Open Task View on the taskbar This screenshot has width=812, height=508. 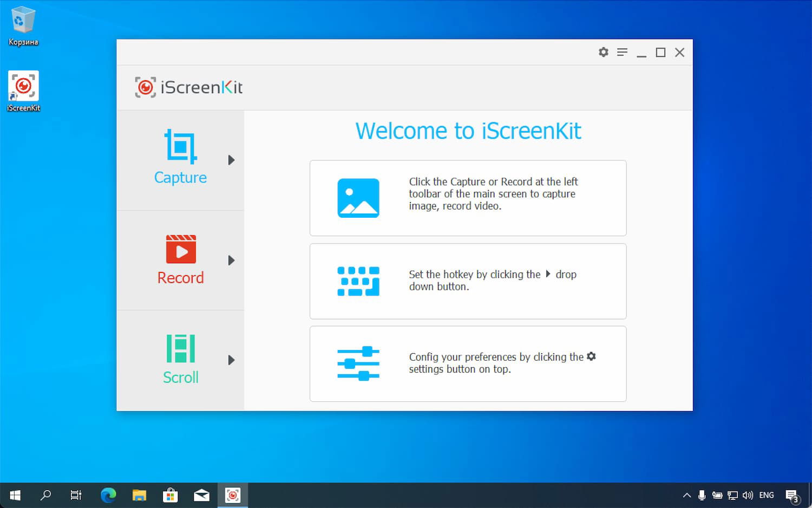[x=76, y=495]
